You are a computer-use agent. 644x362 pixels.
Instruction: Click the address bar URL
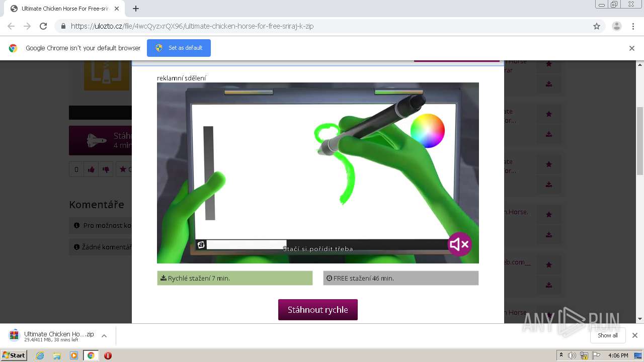pos(192,26)
